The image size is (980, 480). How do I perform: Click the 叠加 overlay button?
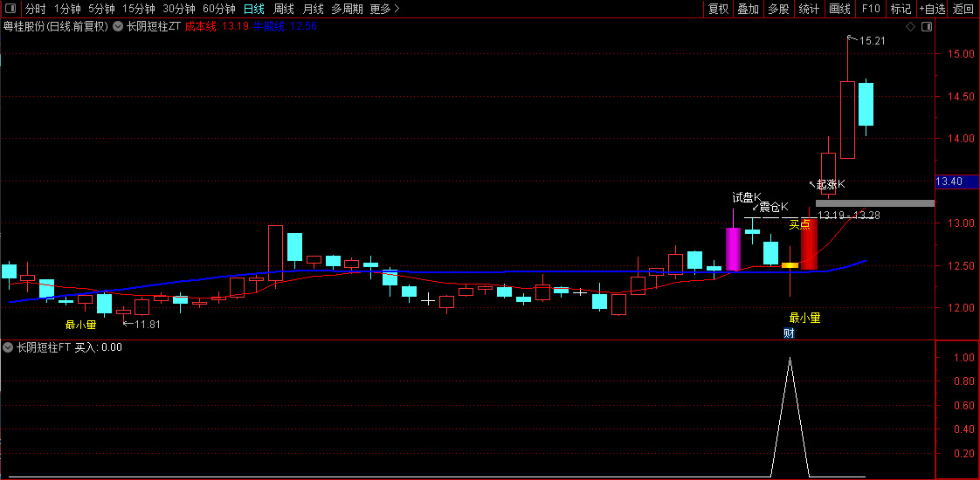pos(749,9)
